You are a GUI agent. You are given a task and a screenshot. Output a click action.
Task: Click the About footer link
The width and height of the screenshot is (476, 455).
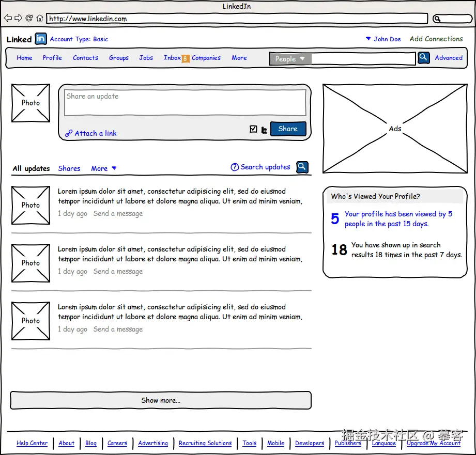click(66, 443)
